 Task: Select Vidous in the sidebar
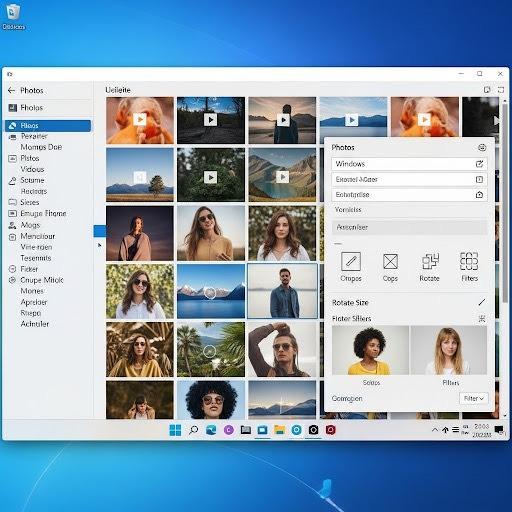[x=32, y=169]
